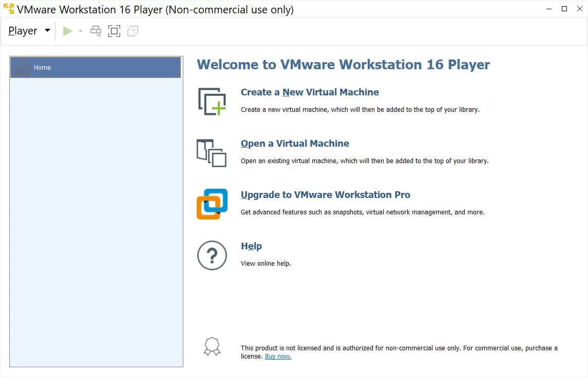Click the orange and blue Workstation Pro icon
588x378 pixels.
(x=212, y=204)
